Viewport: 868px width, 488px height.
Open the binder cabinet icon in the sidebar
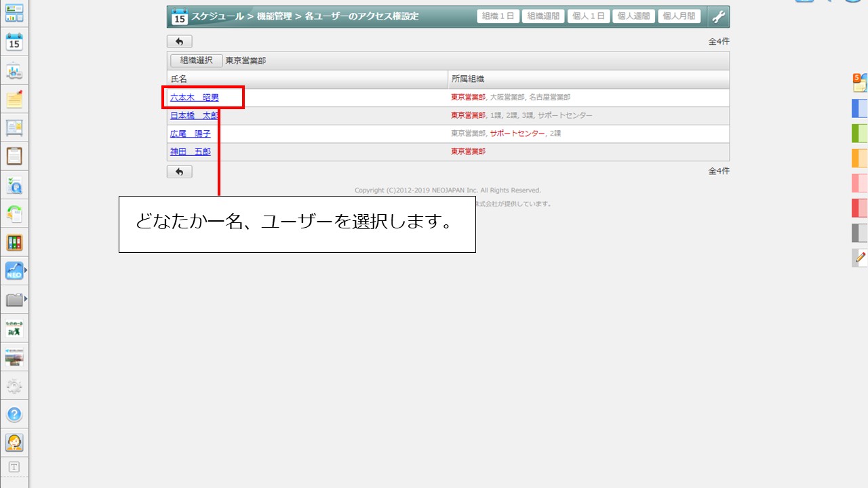pos(14,242)
